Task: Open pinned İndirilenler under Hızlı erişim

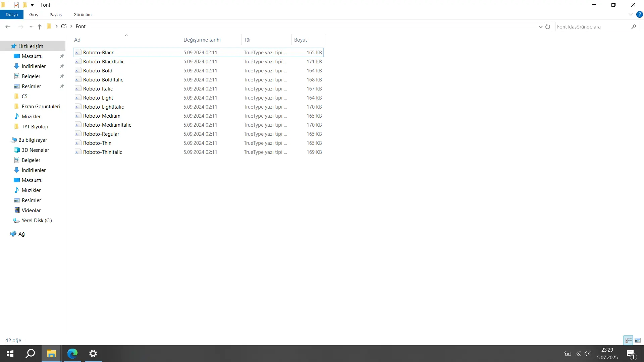Action: 34,66
